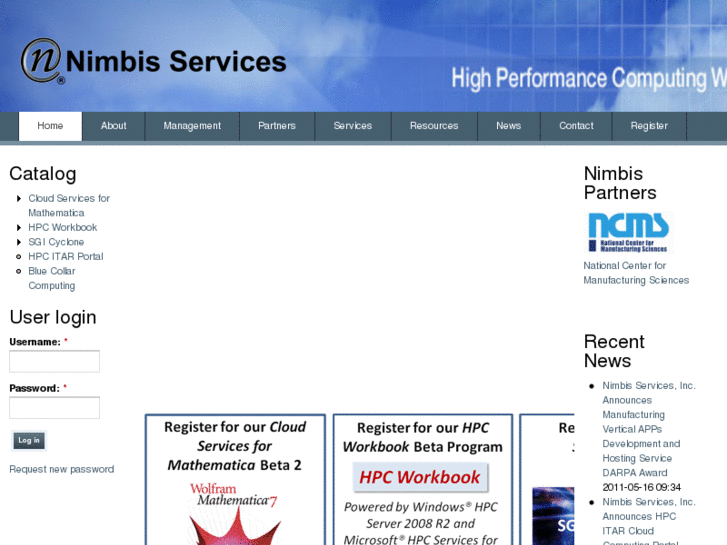Open the HPC ITAR Portal link

(x=66, y=256)
